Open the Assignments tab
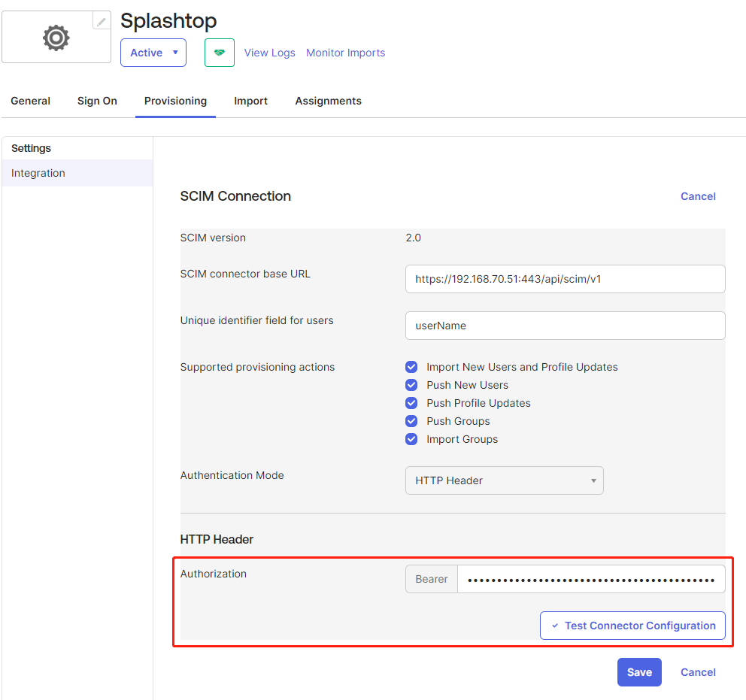Image resolution: width=746 pixels, height=700 pixels. [x=329, y=101]
